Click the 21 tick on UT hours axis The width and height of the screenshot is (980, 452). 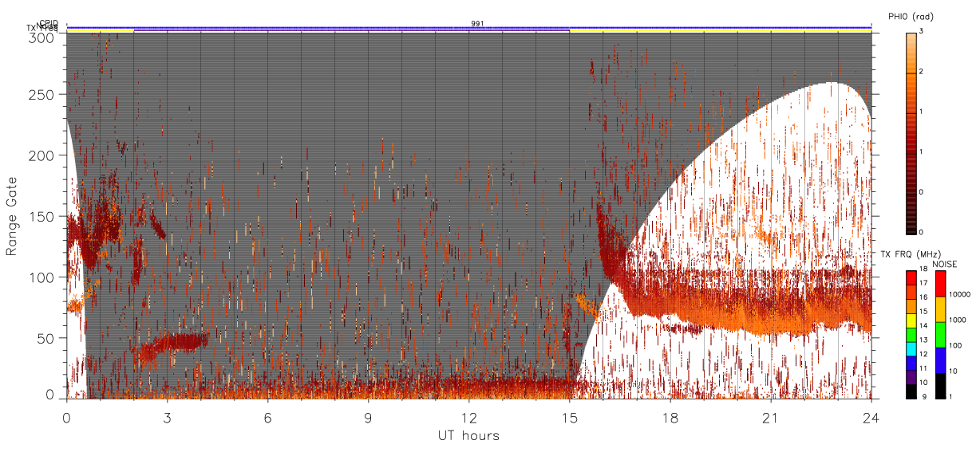(771, 418)
